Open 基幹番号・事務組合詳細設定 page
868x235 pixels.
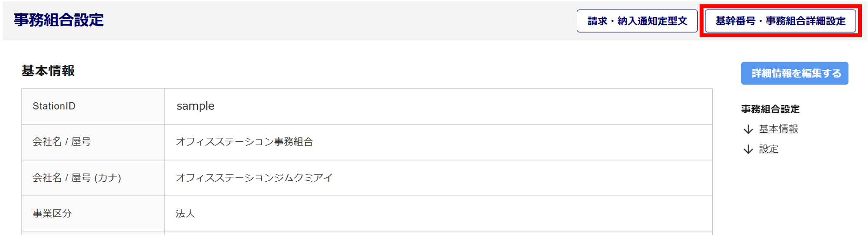[780, 21]
